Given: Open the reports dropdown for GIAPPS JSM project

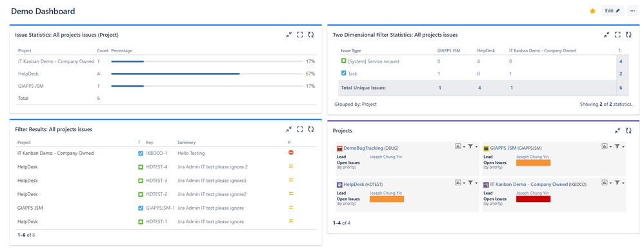Looking at the screenshot, I should (x=606, y=146).
